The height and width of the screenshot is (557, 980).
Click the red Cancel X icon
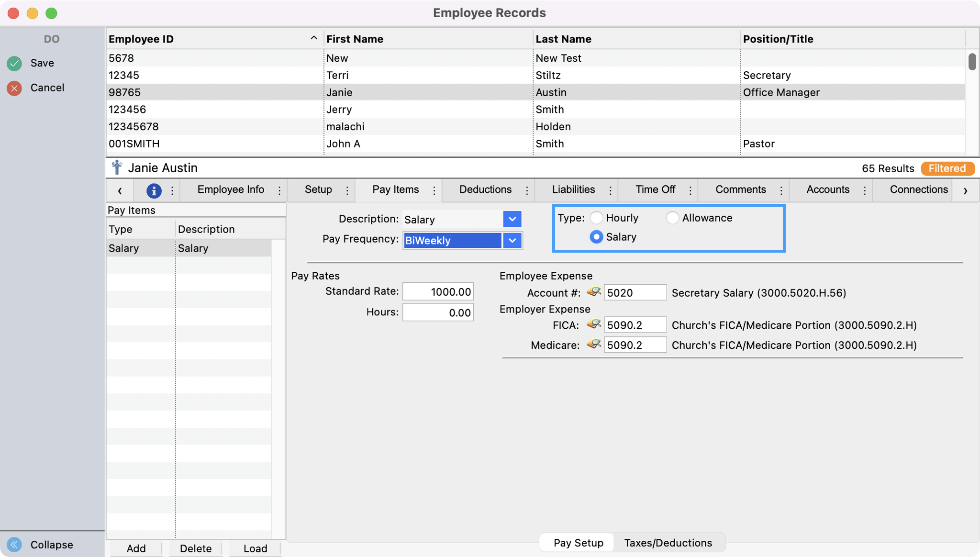[x=14, y=88]
